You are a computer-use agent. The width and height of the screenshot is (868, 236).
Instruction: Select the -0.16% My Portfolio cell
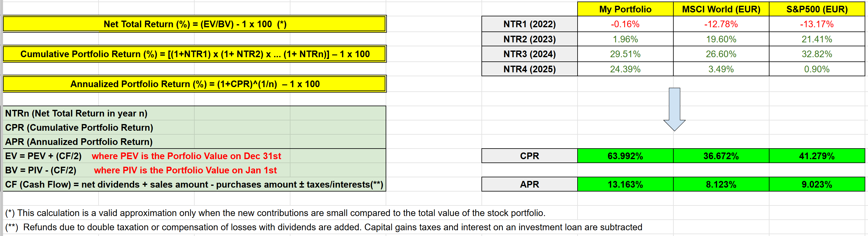(625, 24)
